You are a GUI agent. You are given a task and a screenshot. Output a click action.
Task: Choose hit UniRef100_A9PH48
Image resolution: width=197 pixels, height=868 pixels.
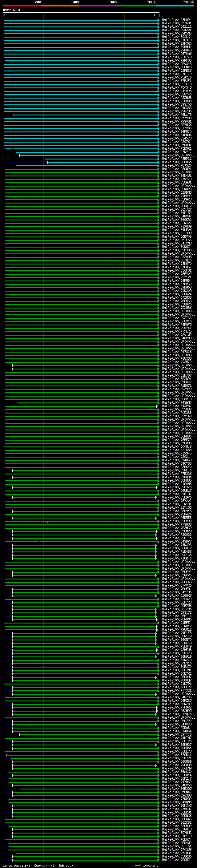[176, 50]
